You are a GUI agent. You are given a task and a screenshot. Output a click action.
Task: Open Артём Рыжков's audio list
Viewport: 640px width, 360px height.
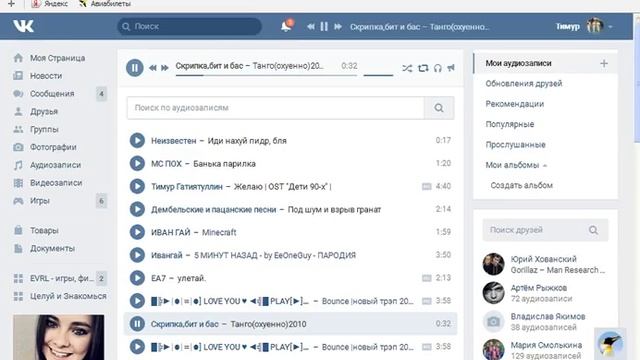point(544,293)
